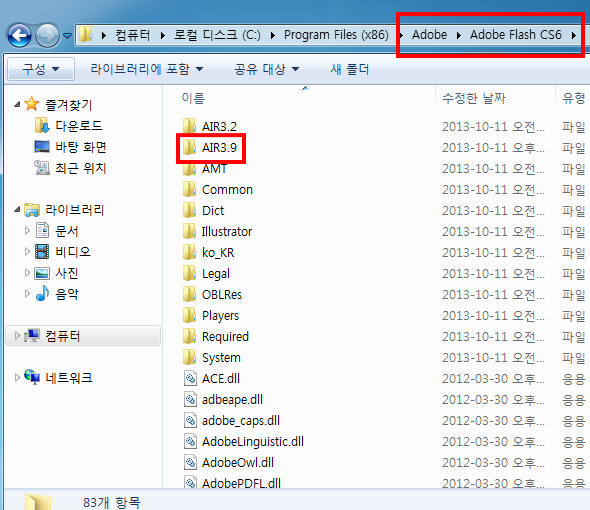Select Program Files (x86) breadcrumb
Screen dimensions: 590x510
336,35
